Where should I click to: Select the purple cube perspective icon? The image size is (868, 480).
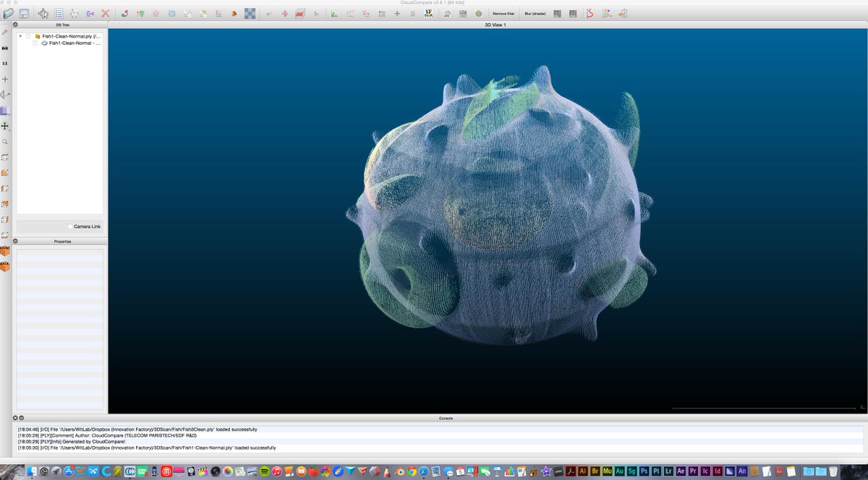click(x=5, y=111)
